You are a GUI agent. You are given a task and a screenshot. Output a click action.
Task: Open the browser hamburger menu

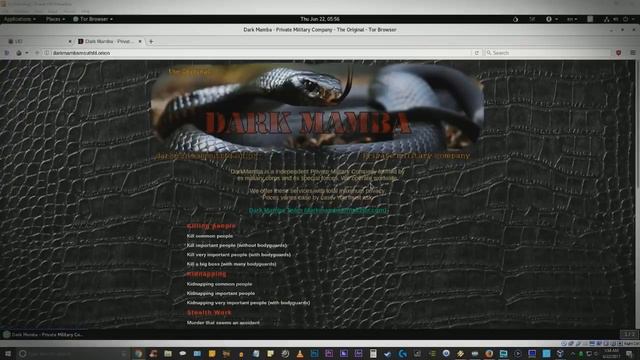click(x=633, y=53)
